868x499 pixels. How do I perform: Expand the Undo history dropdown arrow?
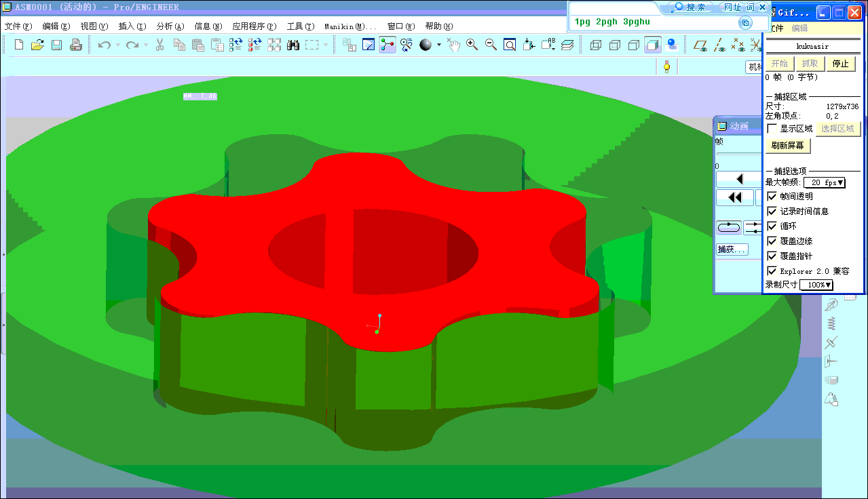117,45
